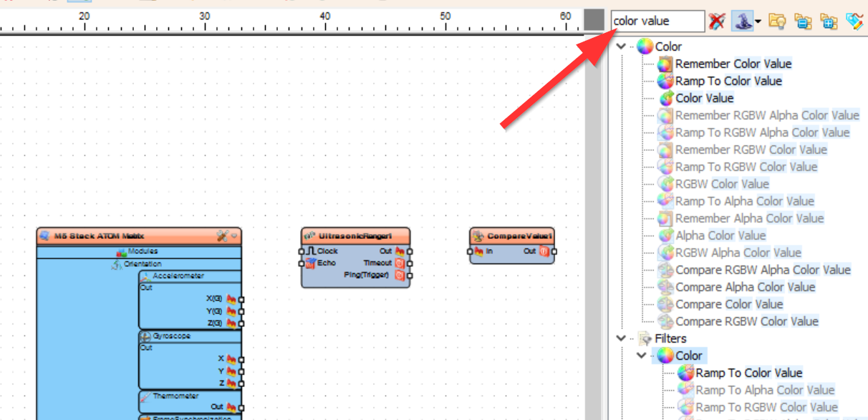Click the Accelerometer X(G) output pin
Screen dimensions: 868x420
click(241, 300)
